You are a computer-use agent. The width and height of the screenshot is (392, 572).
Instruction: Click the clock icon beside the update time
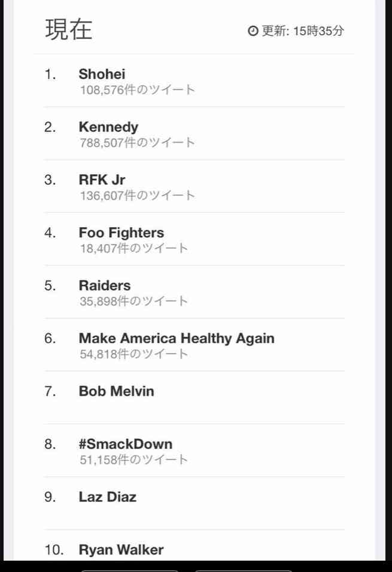(253, 31)
